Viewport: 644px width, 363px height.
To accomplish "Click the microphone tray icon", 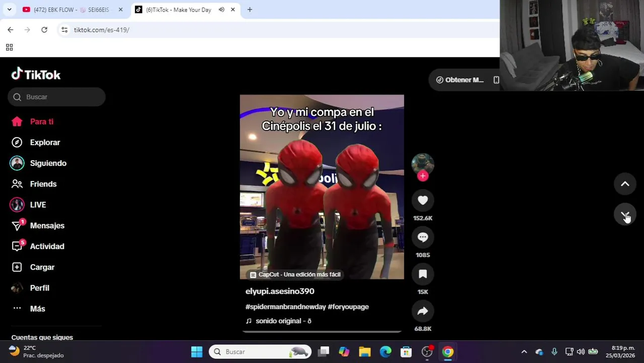I will pos(554,352).
